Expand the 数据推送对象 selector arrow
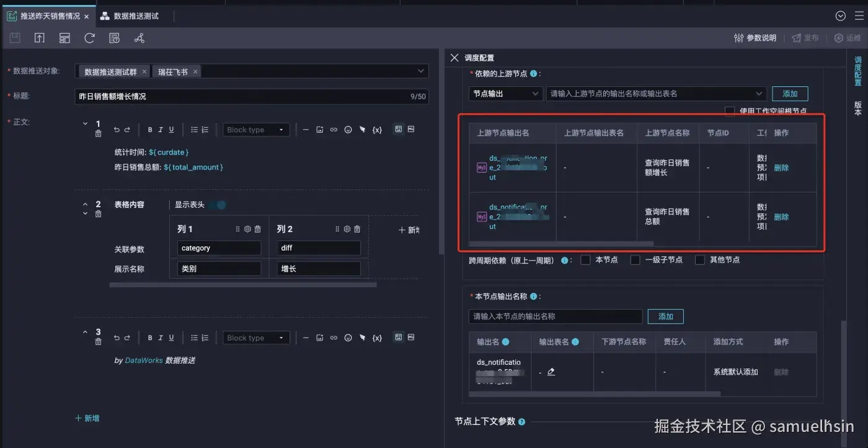The height and width of the screenshot is (448, 868). coord(420,71)
